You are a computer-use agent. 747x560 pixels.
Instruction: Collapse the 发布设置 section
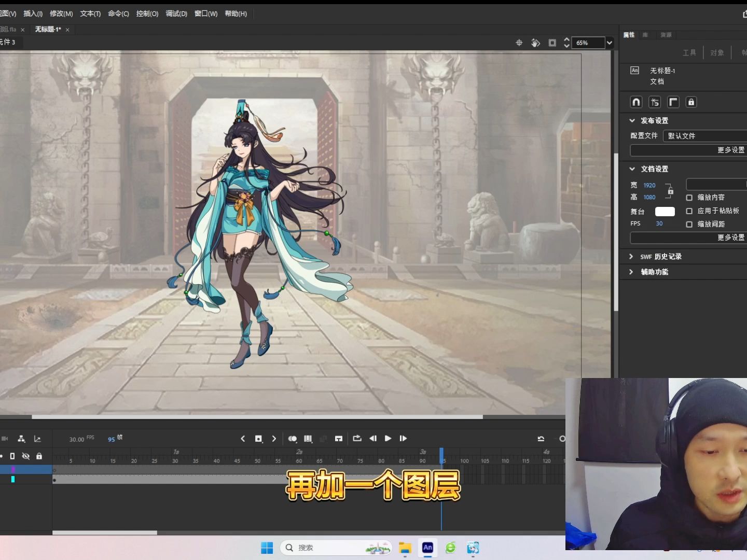coord(632,120)
